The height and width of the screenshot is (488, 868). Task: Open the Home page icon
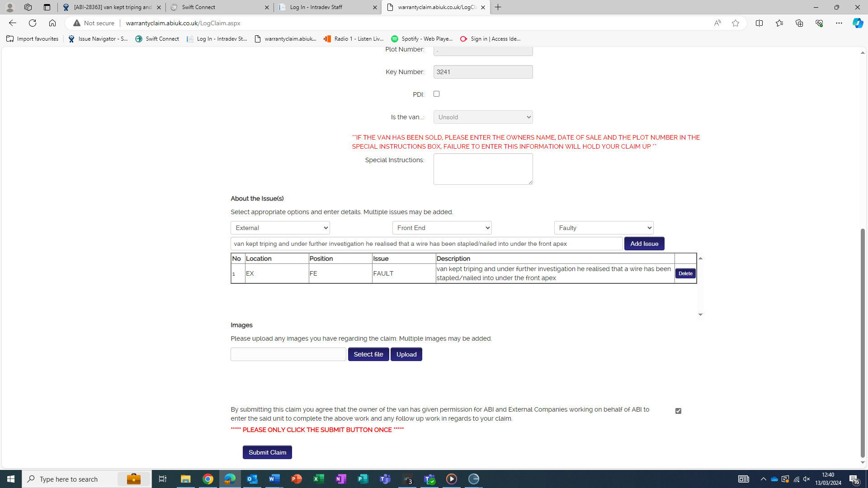(x=52, y=23)
